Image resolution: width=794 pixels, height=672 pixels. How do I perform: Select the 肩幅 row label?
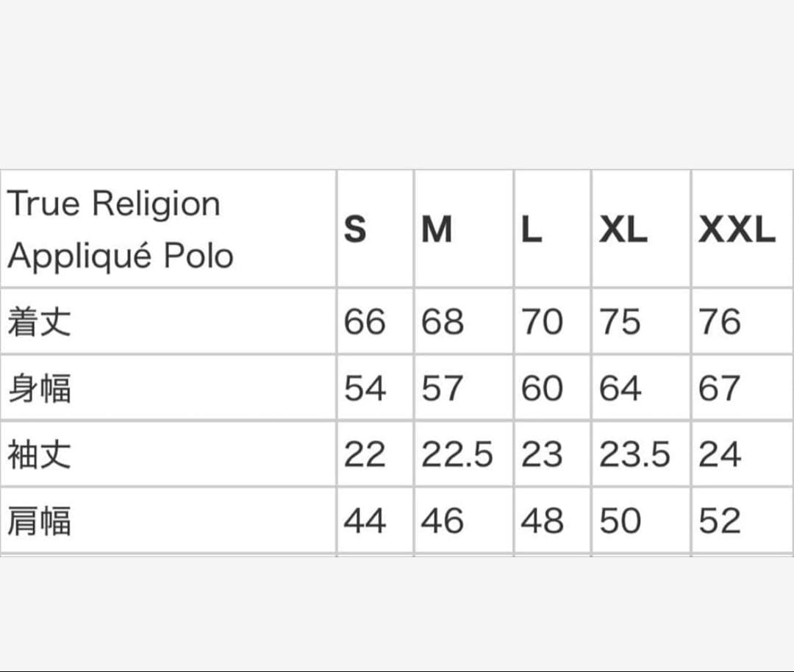click(40, 521)
